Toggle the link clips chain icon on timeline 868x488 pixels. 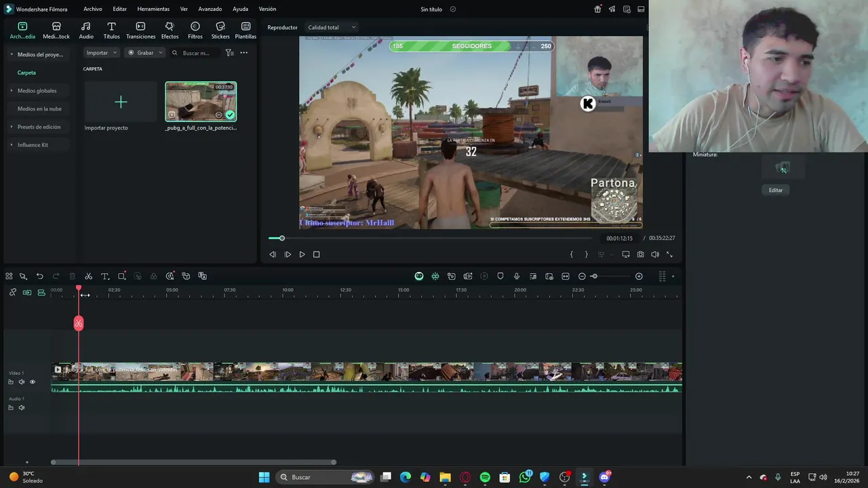coord(12,292)
